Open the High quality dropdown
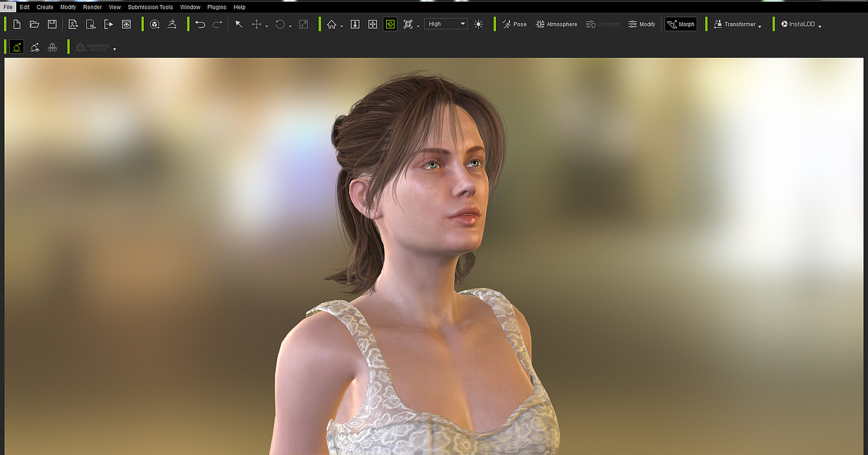 446,24
